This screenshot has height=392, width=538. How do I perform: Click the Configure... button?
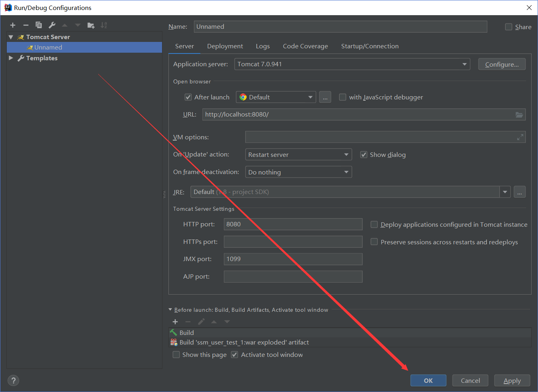tap(502, 64)
